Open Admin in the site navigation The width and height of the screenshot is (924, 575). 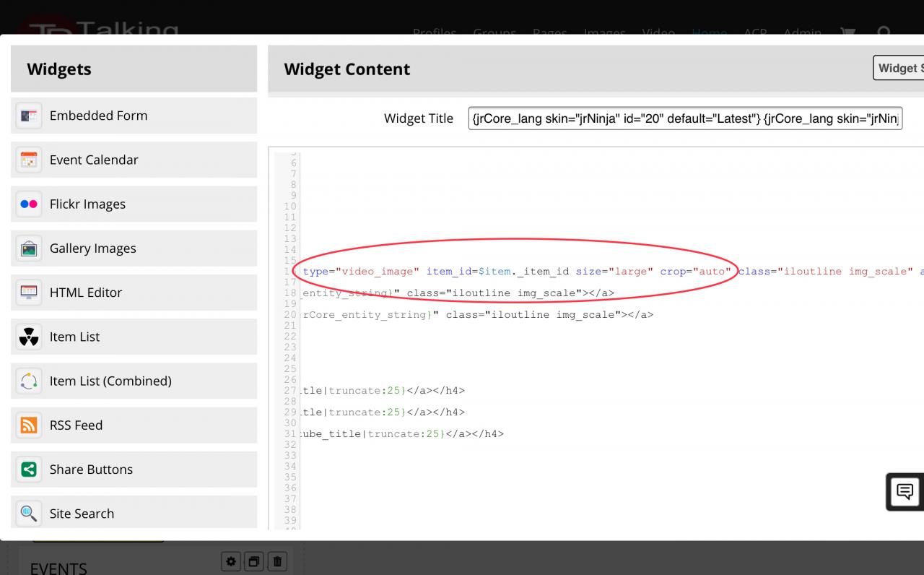(x=802, y=33)
